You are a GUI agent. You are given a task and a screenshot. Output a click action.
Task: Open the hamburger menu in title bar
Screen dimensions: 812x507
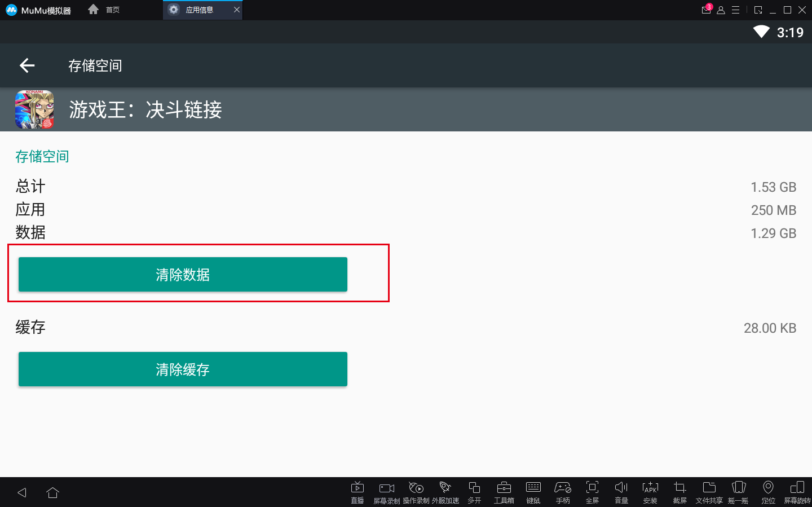point(735,10)
